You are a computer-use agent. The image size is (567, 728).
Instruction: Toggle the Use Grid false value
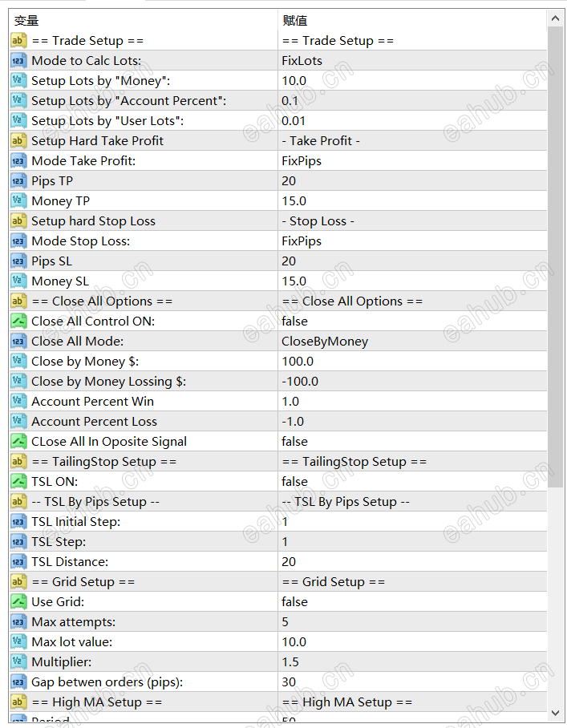[x=294, y=601]
